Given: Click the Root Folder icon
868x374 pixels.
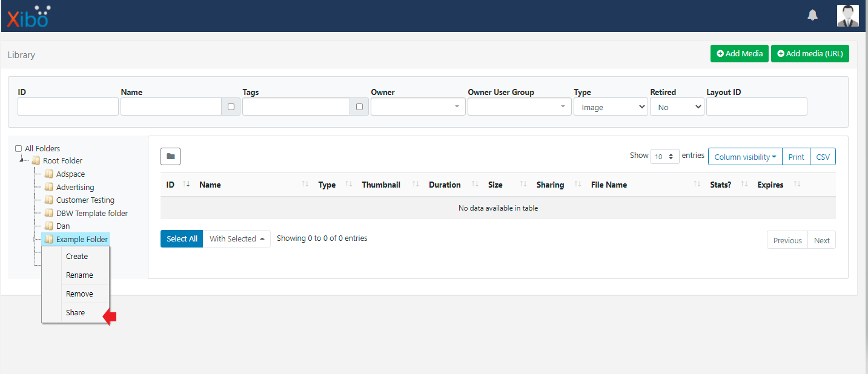Looking at the screenshot, I should pos(36,161).
